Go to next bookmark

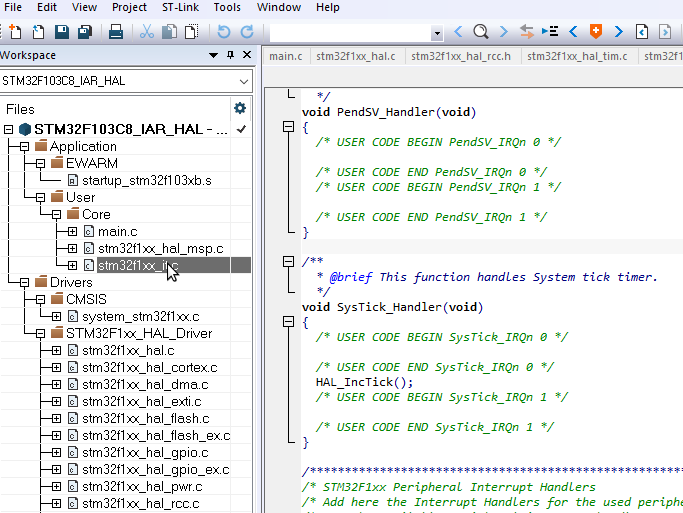(x=619, y=32)
